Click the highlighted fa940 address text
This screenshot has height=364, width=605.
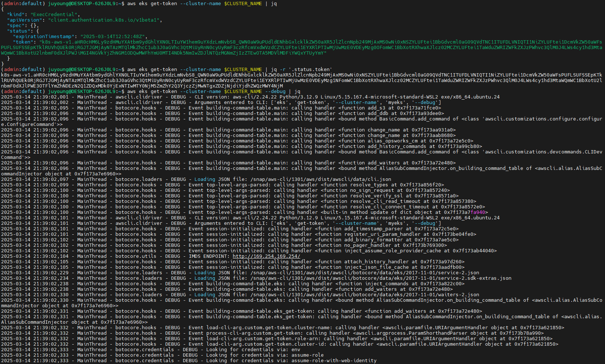tap(478, 212)
